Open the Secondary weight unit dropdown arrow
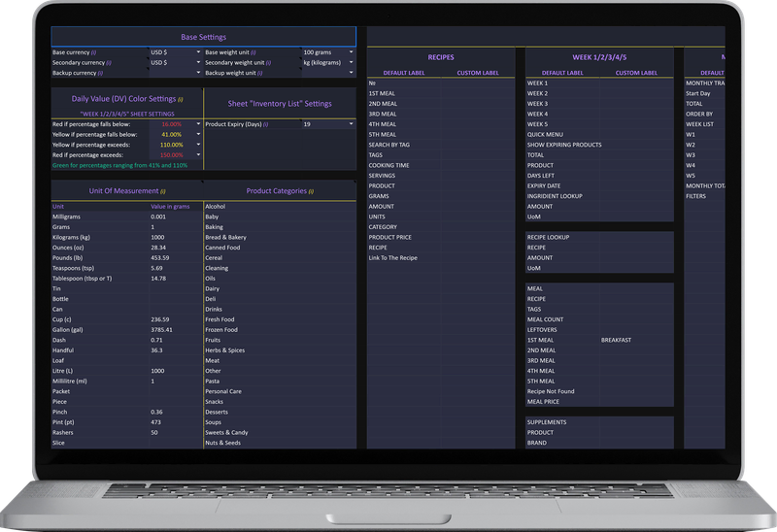 (351, 62)
